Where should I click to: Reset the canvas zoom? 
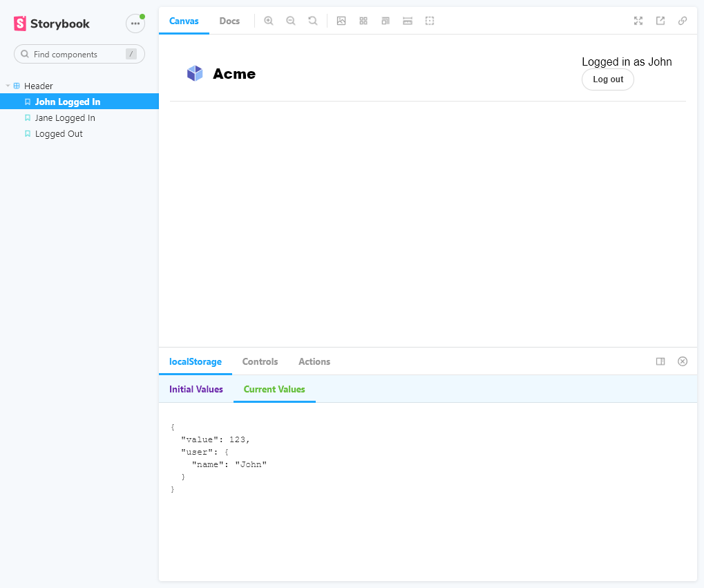(312, 21)
